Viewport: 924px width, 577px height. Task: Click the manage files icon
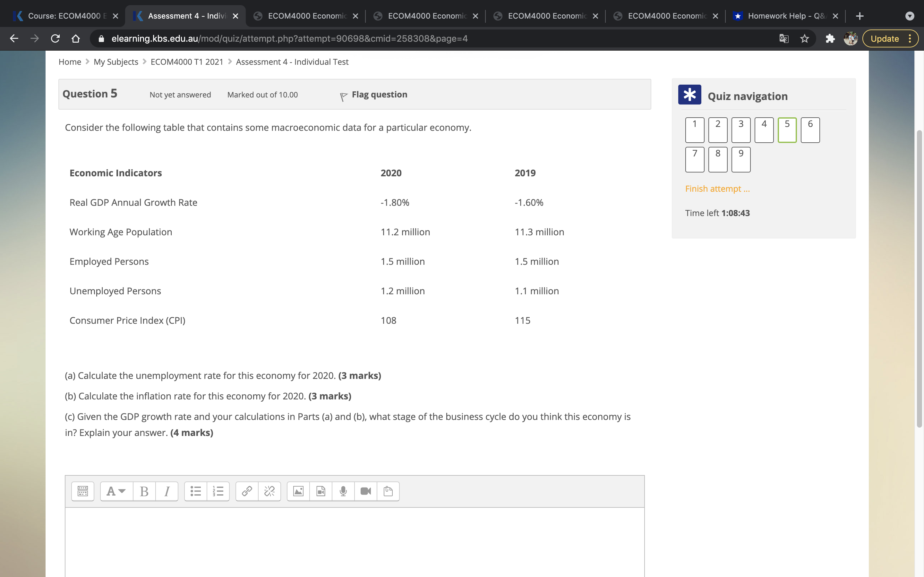(388, 491)
